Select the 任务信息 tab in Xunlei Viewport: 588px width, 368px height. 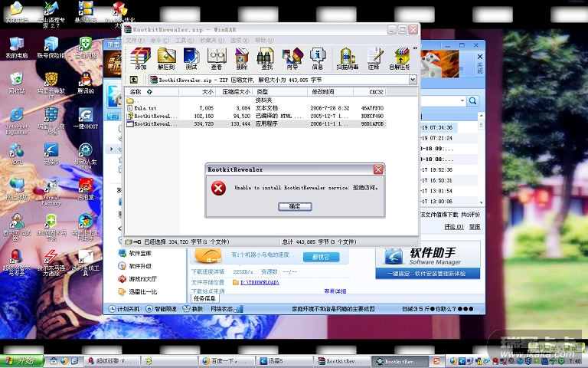(204, 298)
